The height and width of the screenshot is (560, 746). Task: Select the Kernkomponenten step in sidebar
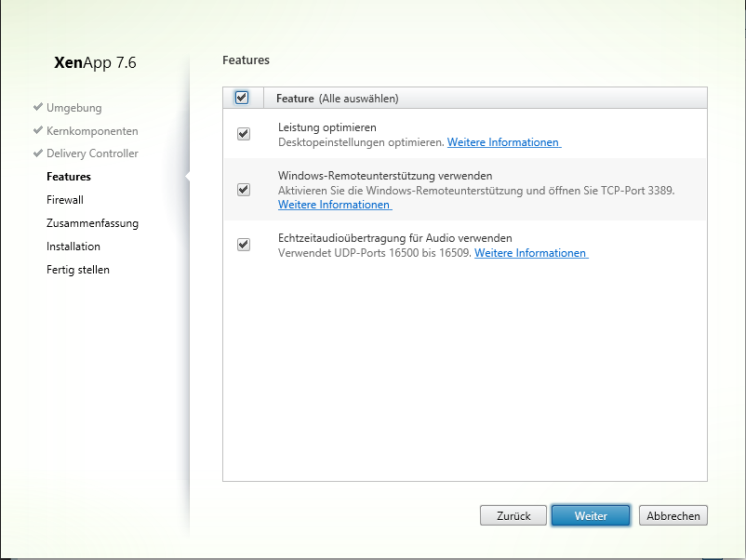click(92, 131)
